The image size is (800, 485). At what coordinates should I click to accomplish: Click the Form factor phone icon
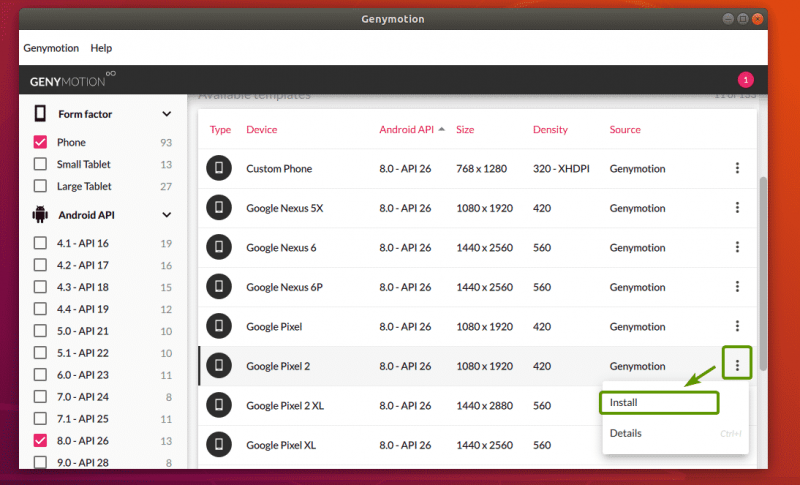(40, 114)
